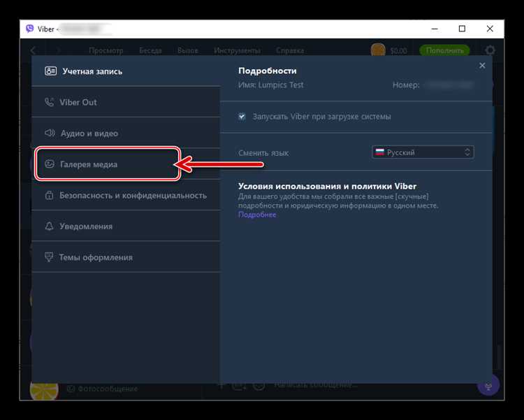
Task: Open Безопасность и конфиденциальность settings
Action: click(126, 195)
